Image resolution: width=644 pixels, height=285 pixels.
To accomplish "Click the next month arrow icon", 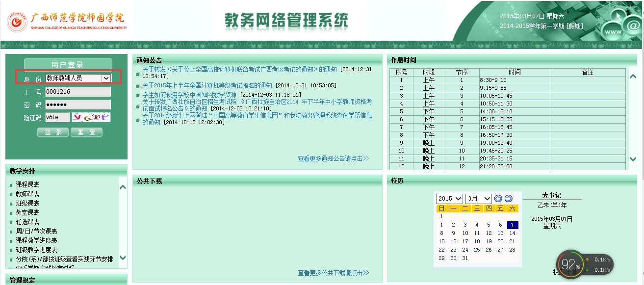I will tap(508, 199).
